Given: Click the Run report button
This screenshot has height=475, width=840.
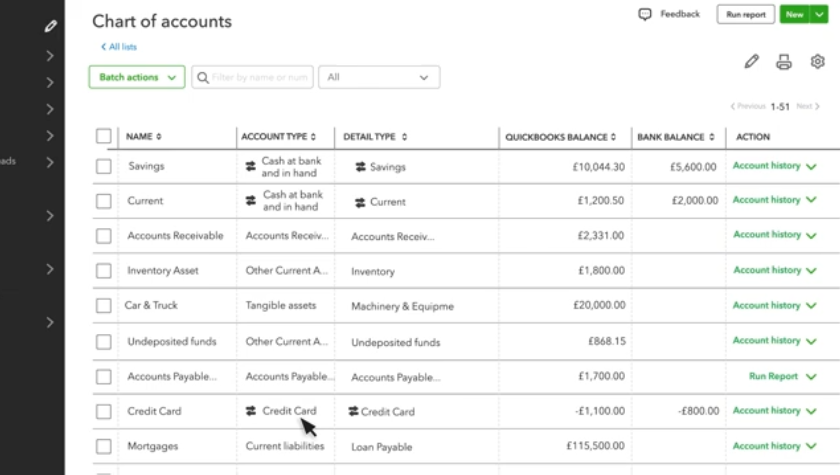Looking at the screenshot, I should coord(745,15).
